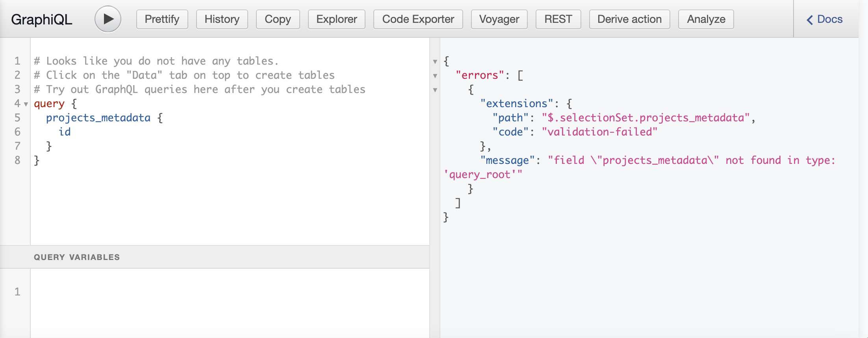Click the validation-failed code value
Image resolution: width=868 pixels, height=338 pixels.
point(600,132)
